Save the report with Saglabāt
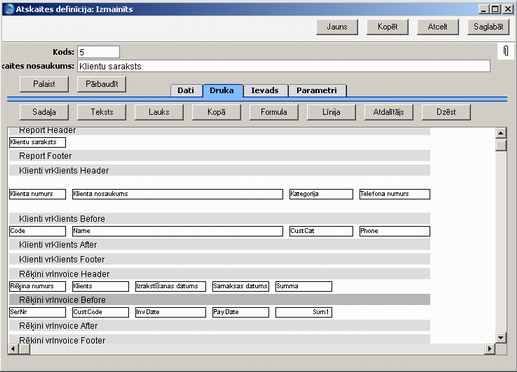Image resolution: width=517 pixels, height=372 pixels. pos(488,27)
